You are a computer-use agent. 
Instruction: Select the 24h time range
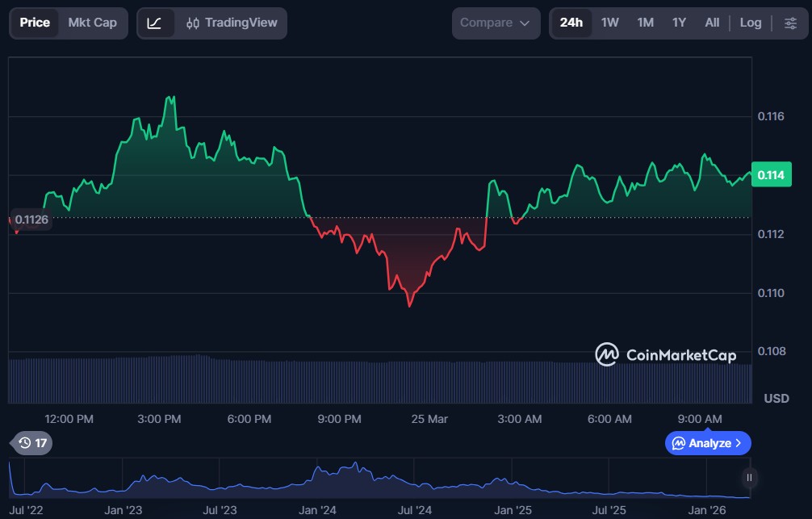click(x=571, y=23)
